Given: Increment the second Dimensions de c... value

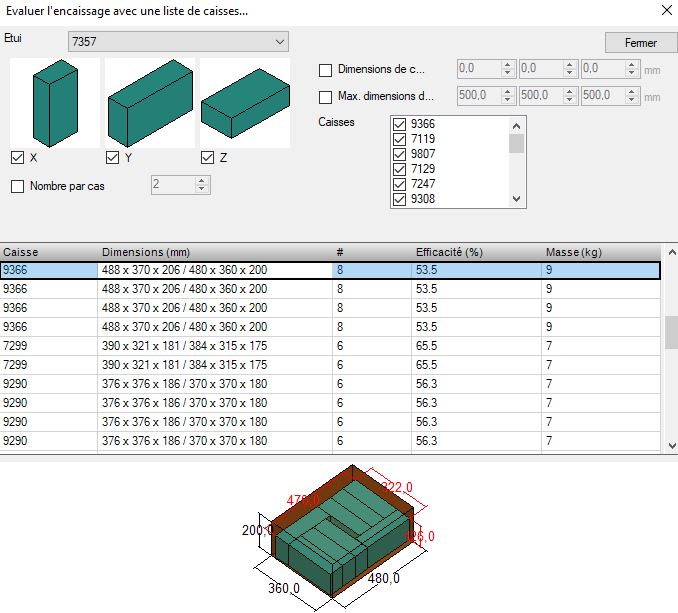Looking at the screenshot, I should pos(569,64).
